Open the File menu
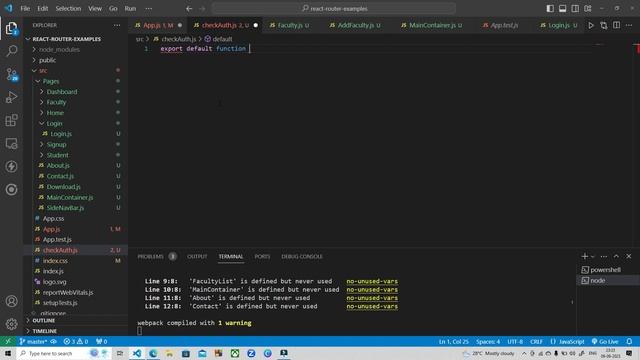 coord(25,9)
